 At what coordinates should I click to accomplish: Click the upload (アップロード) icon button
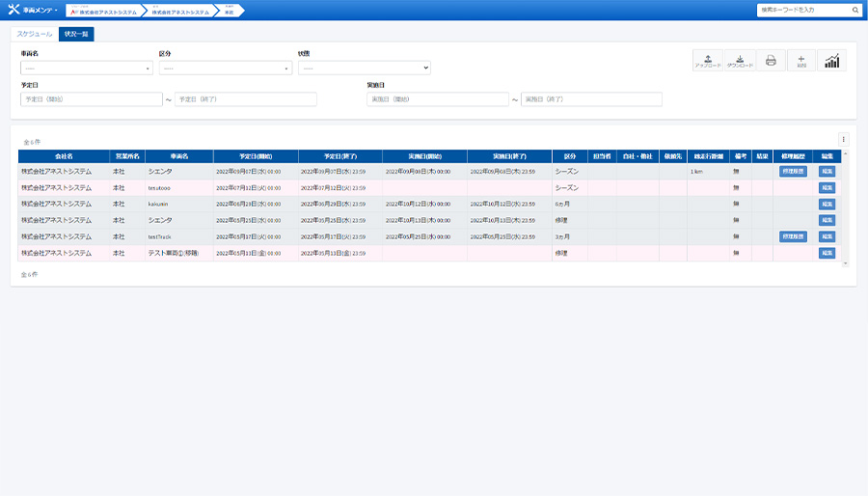pos(708,61)
